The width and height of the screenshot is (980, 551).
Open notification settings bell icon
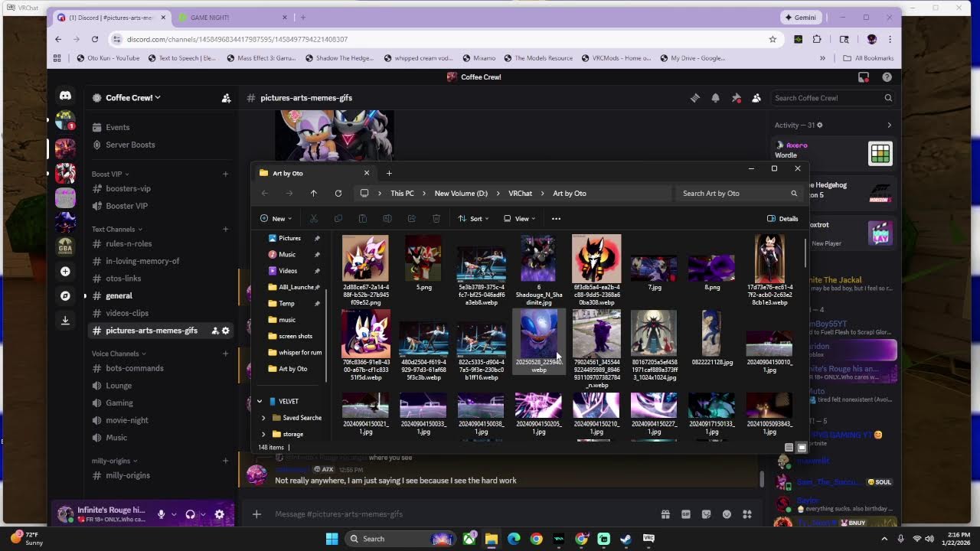tap(715, 98)
